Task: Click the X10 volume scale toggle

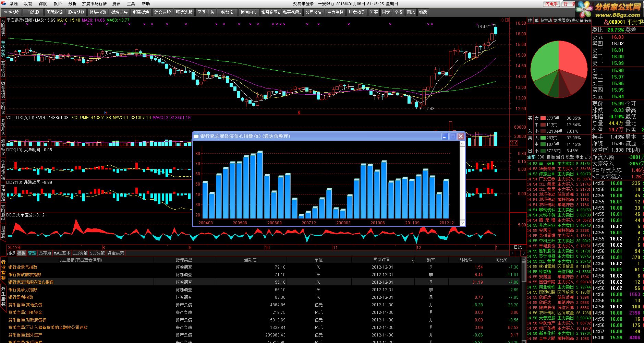Action: [x=514, y=143]
